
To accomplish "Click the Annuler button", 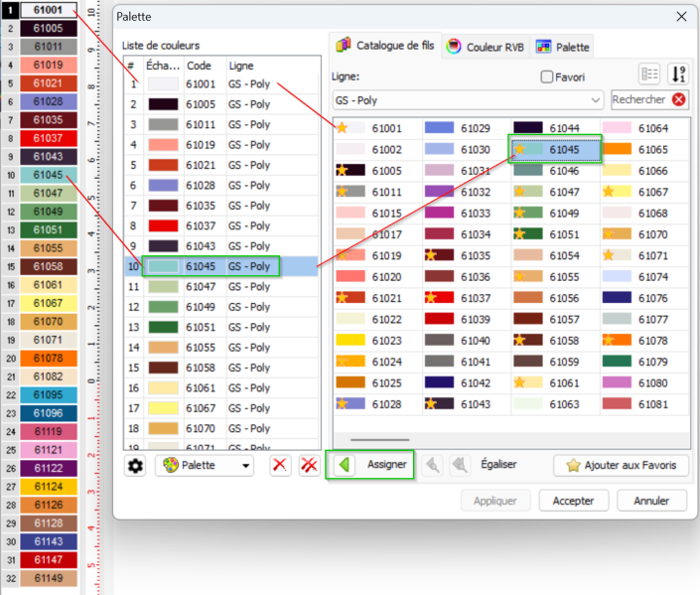I will click(651, 501).
